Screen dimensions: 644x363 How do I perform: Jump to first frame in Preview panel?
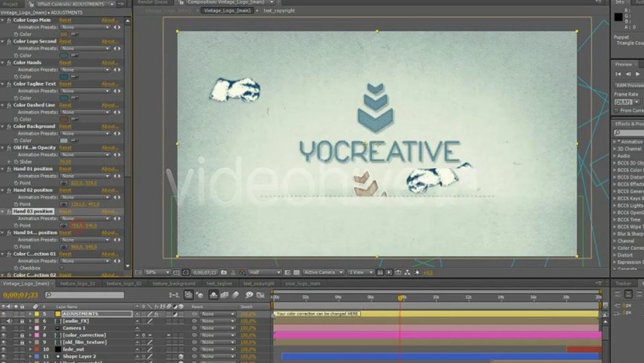(x=618, y=74)
